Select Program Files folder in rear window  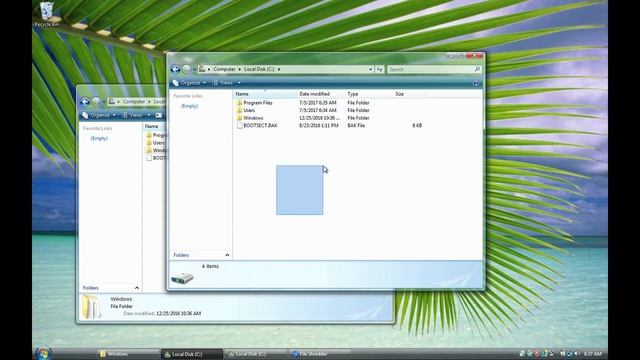tap(156, 135)
